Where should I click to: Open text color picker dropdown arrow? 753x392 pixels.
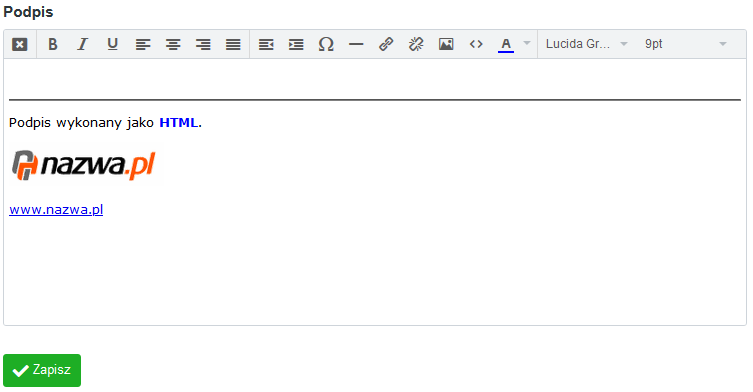coord(527,43)
